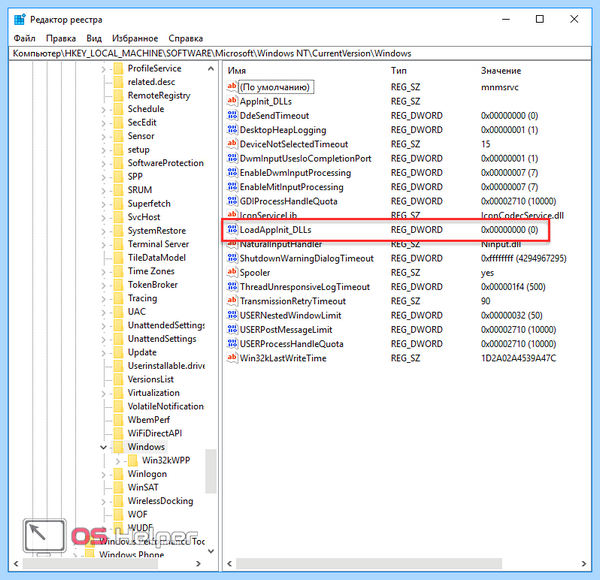Click the TransmissionRetryTimeout string icon

tap(232, 301)
